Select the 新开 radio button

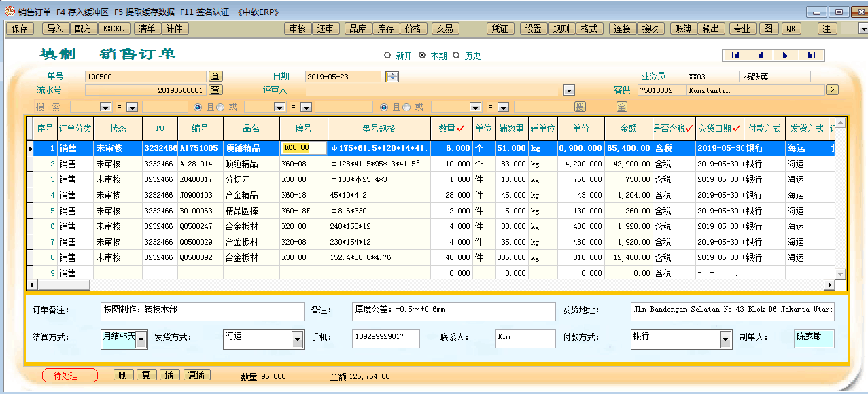pos(387,56)
